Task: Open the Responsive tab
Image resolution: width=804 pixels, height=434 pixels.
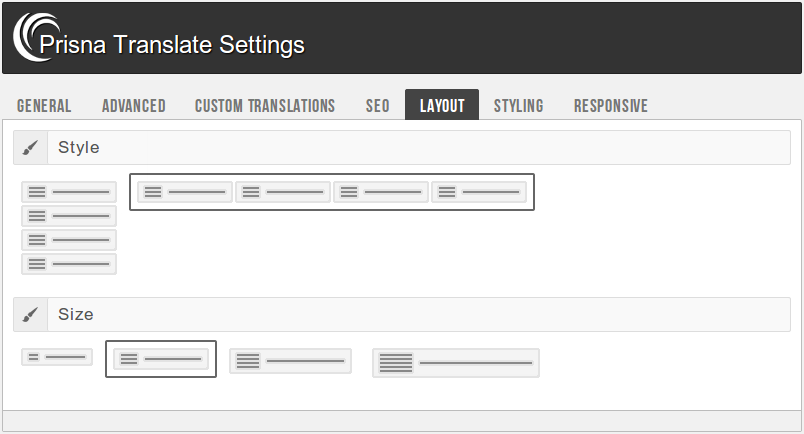Action: click(x=610, y=106)
